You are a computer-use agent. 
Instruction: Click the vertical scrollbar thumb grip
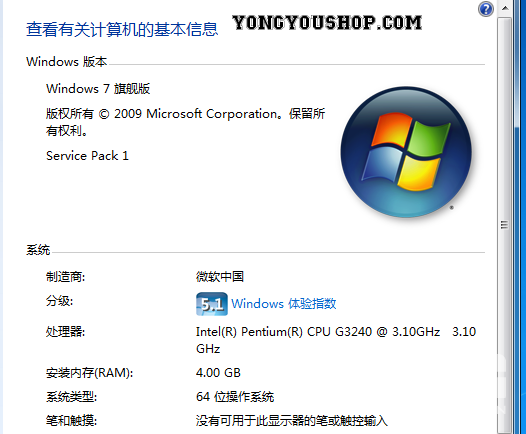(504, 224)
